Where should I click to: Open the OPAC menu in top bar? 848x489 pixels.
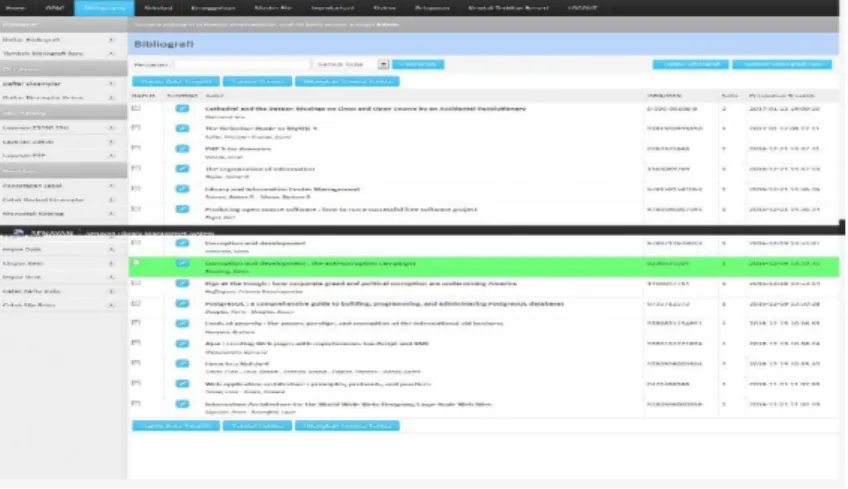55,8
